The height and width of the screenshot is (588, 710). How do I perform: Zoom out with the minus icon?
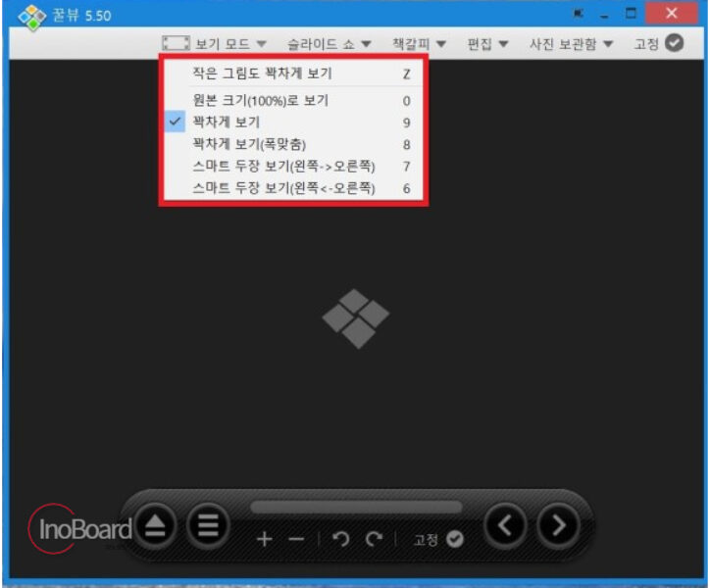click(x=296, y=539)
